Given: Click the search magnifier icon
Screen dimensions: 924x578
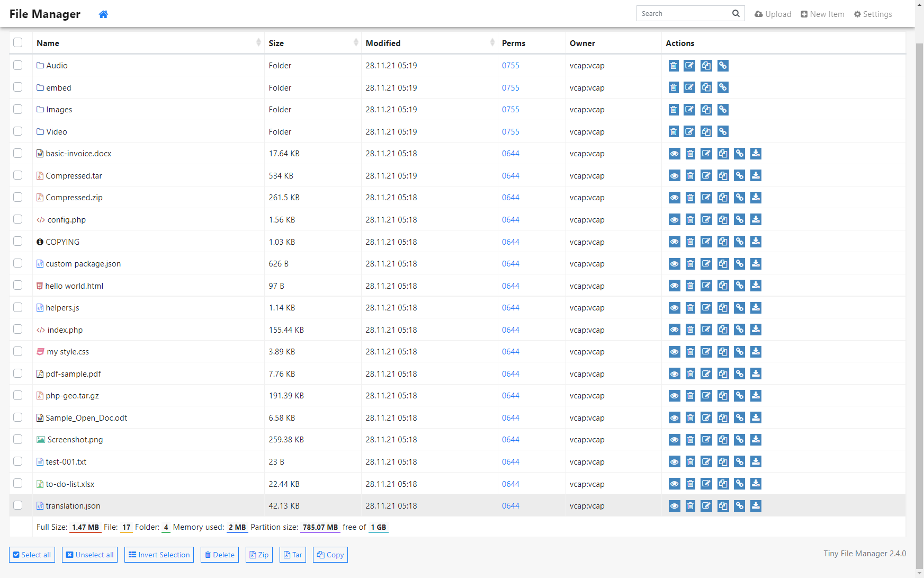Looking at the screenshot, I should 736,14.
